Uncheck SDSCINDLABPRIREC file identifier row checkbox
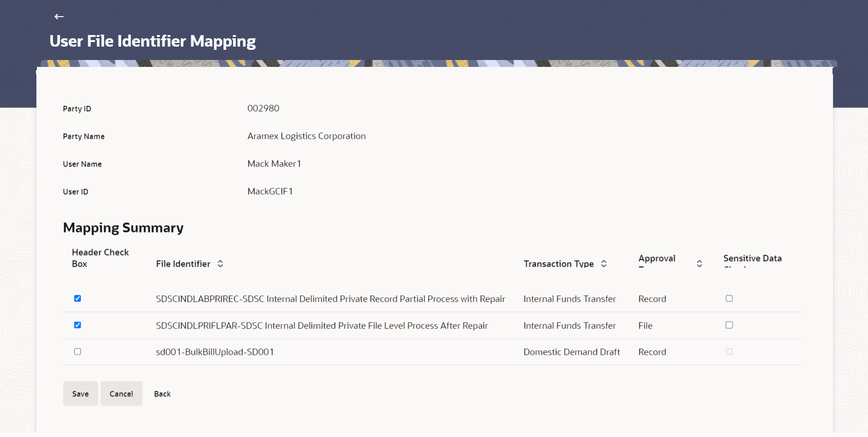Screen dimensions: 868x437 tap(77, 299)
